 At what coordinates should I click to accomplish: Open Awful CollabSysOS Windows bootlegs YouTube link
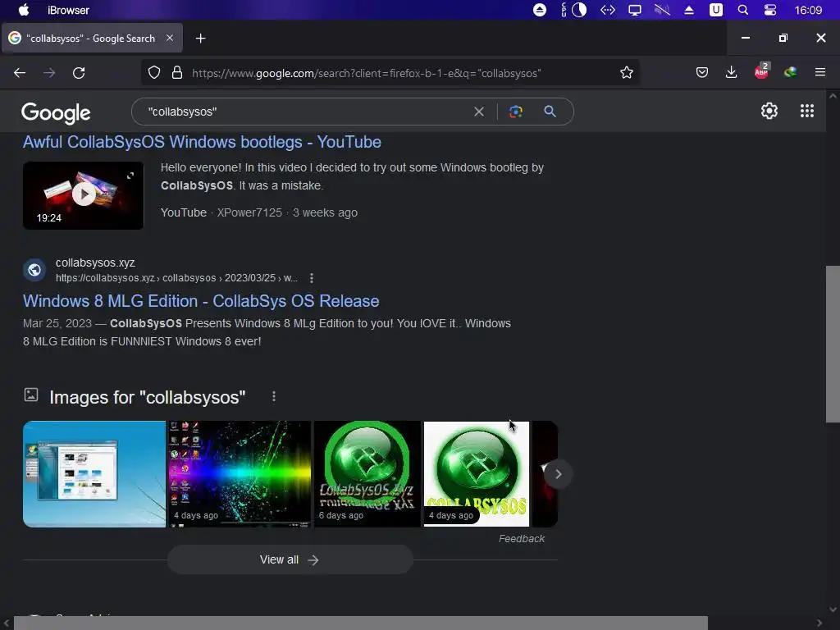tap(202, 142)
